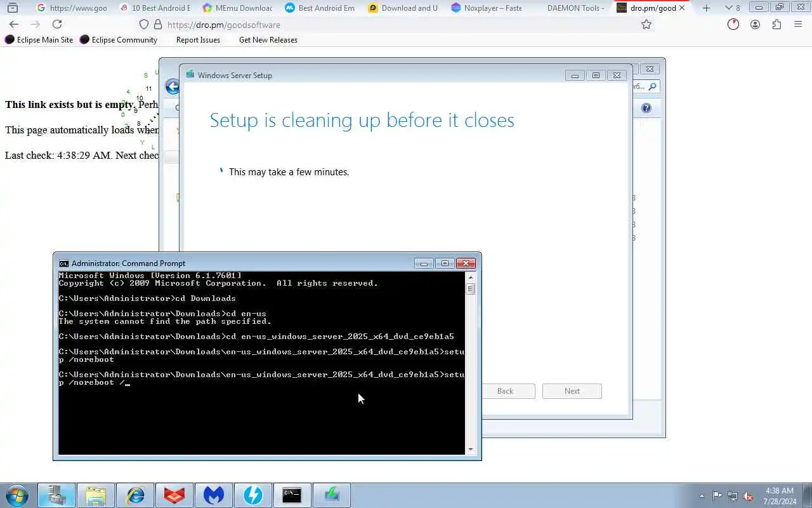This screenshot has height=508, width=812.
Task: Bookmark this page with the star
Action: [646, 24]
